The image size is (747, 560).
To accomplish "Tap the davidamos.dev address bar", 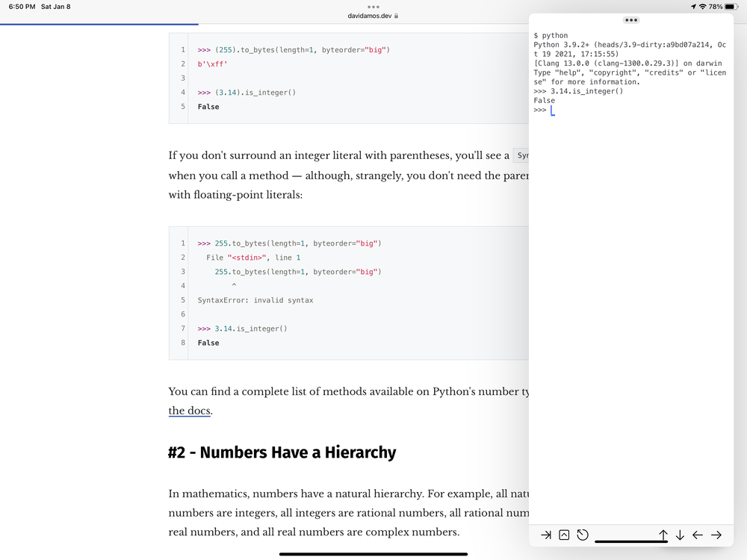I will (373, 16).
